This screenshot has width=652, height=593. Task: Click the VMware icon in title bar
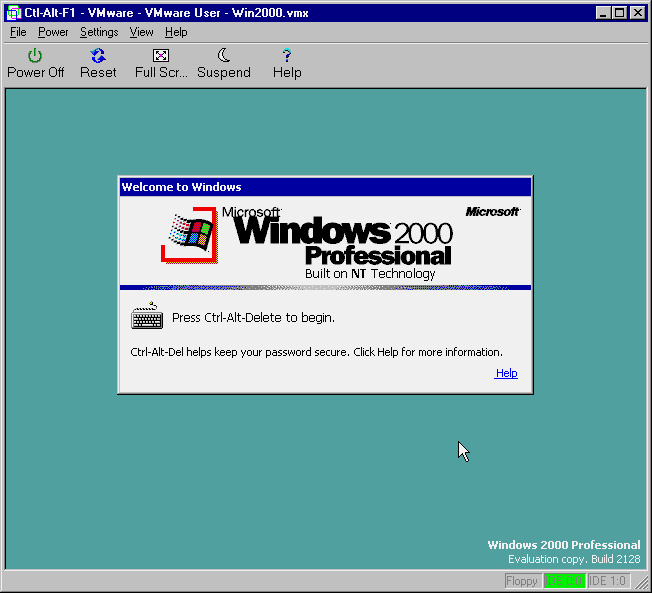point(14,13)
